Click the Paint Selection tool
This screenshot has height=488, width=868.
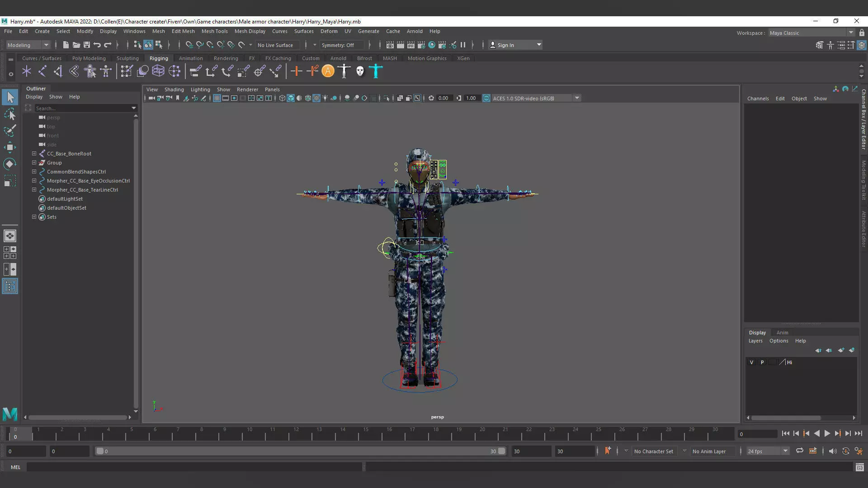pyautogui.click(x=10, y=131)
